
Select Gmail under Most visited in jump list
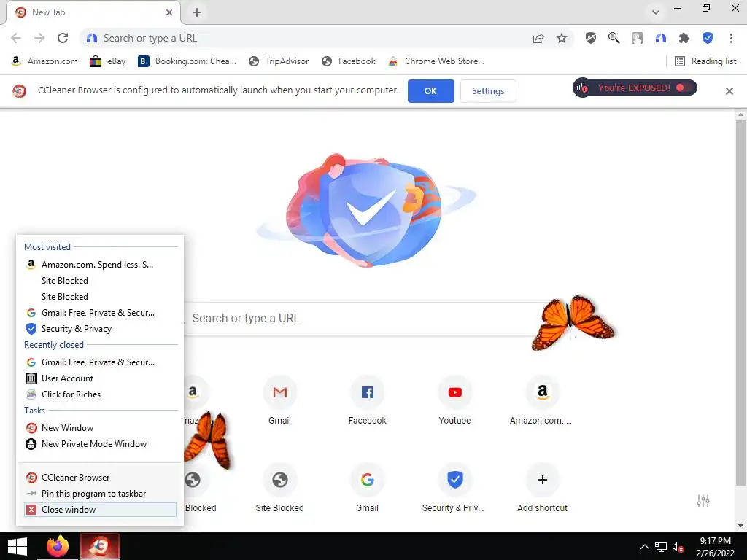click(x=100, y=313)
